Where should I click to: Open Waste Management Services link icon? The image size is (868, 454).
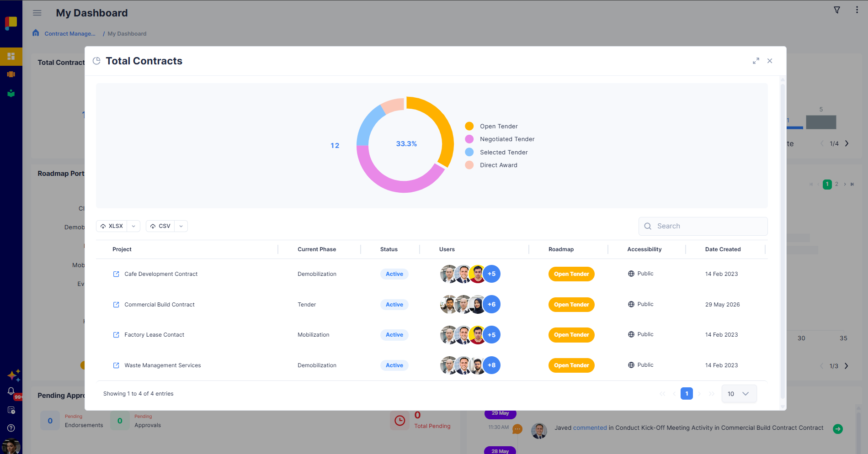(x=116, y=365)
